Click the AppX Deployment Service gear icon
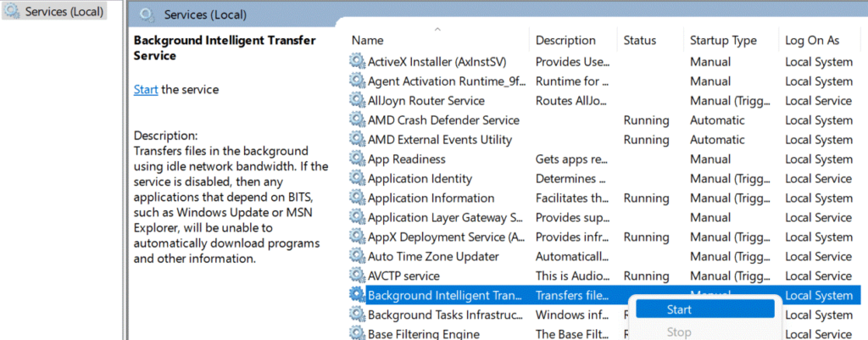The image size is (868, 340). pyautogui.click(x=358, y=237)
